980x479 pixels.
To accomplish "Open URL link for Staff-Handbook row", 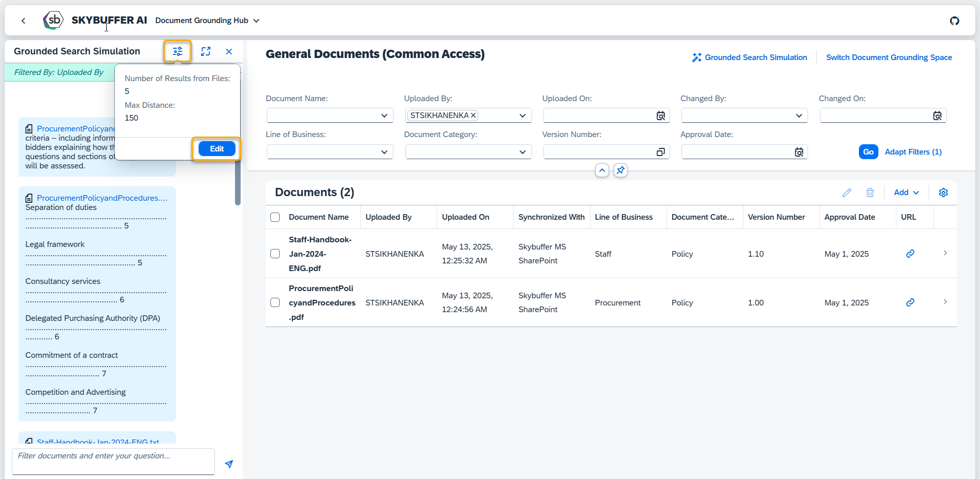I will [x=910, y=254].
